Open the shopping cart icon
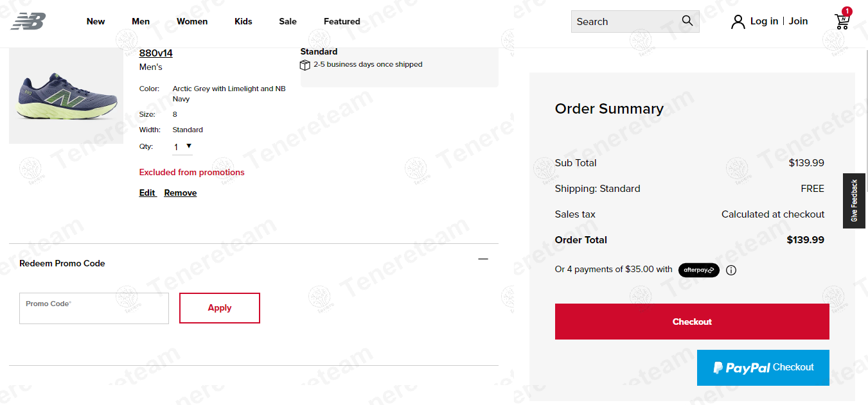This screenshot has width=868, height=405. (842, 21)
